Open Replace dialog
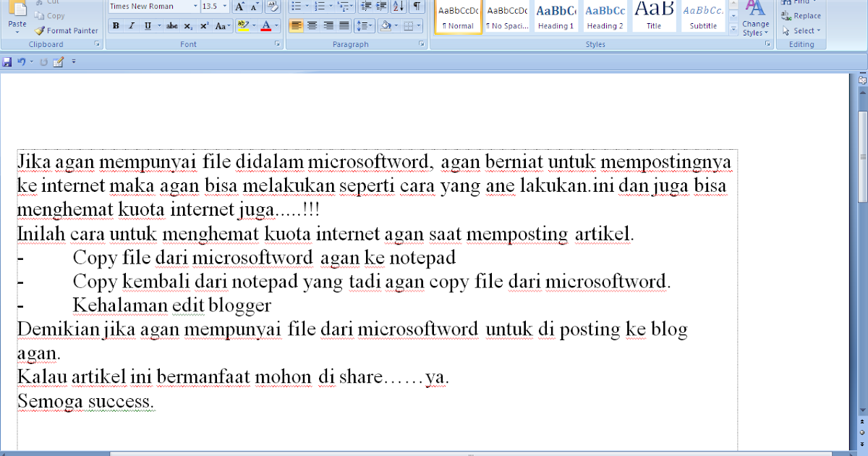The image size is (868, 456). click(801, 15)
